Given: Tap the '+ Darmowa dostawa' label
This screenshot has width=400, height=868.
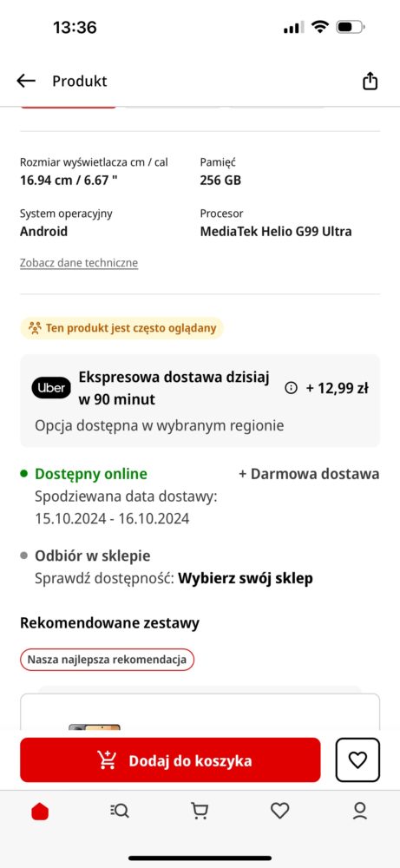Looking at the screenshot, I should (x=309, y=474).
